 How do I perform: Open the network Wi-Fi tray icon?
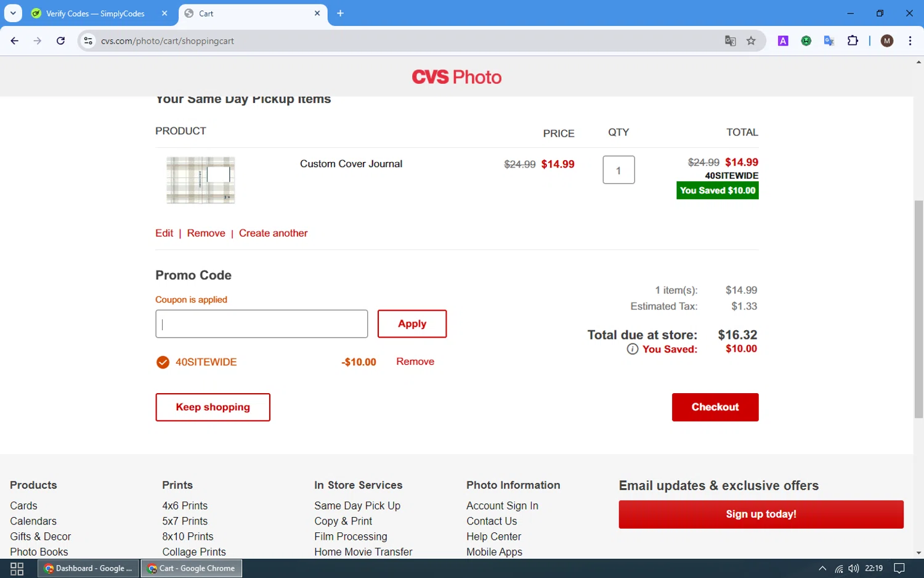coord(838,568)
